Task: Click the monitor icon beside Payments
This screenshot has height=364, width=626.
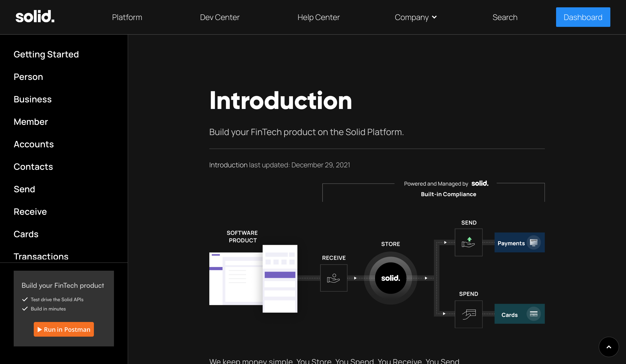Action: (x=534, y=242)
